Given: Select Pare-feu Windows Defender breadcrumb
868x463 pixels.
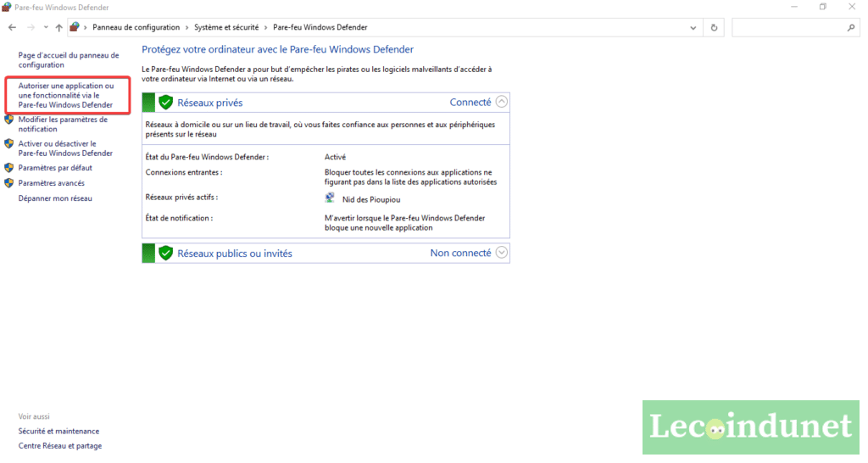Looking at the screenshot, I should click(320, 27).
